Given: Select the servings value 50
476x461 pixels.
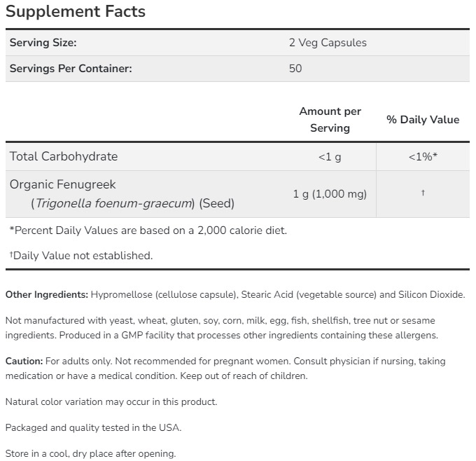Looking at the screenshot, I should point(295,69).
